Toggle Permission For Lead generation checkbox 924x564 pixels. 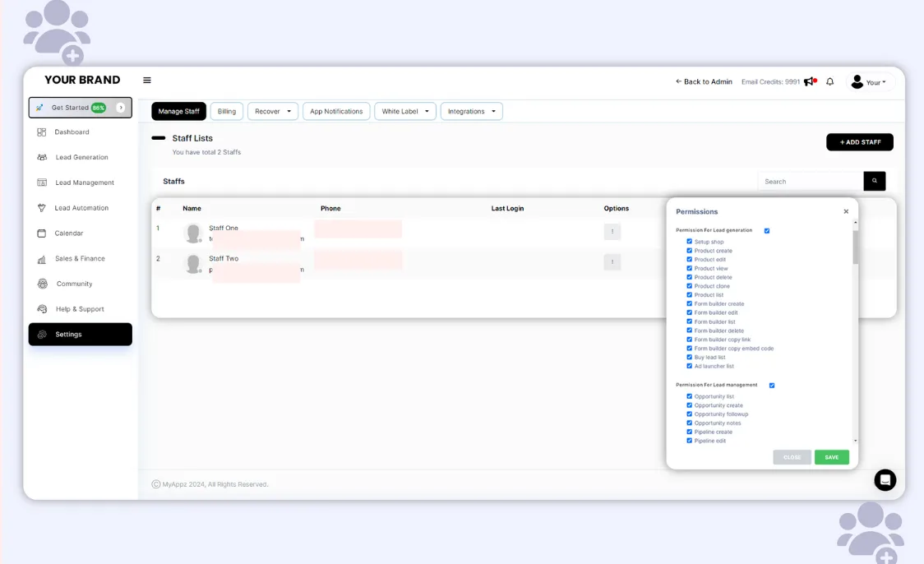click(x=767, y=231)
